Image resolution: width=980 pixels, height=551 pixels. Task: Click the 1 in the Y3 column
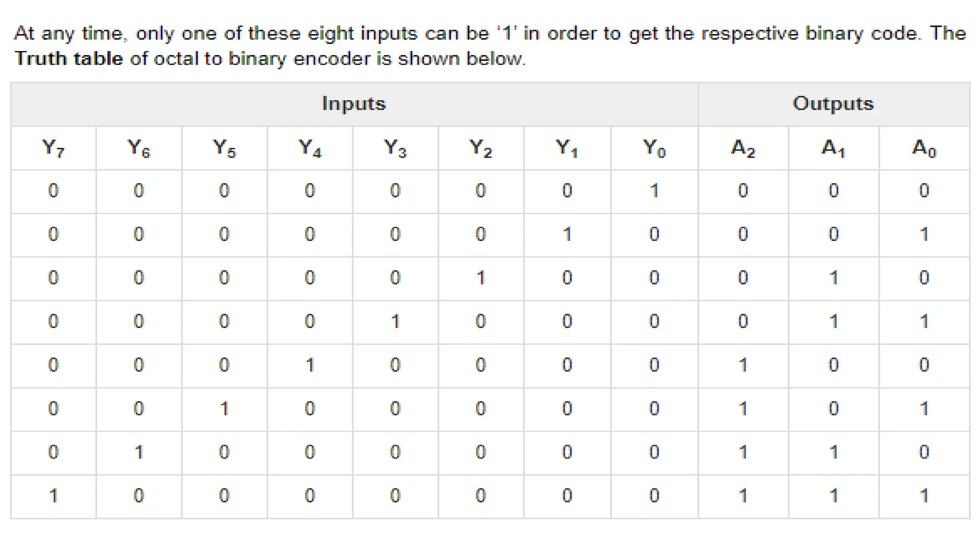click(x=395, y=321)
